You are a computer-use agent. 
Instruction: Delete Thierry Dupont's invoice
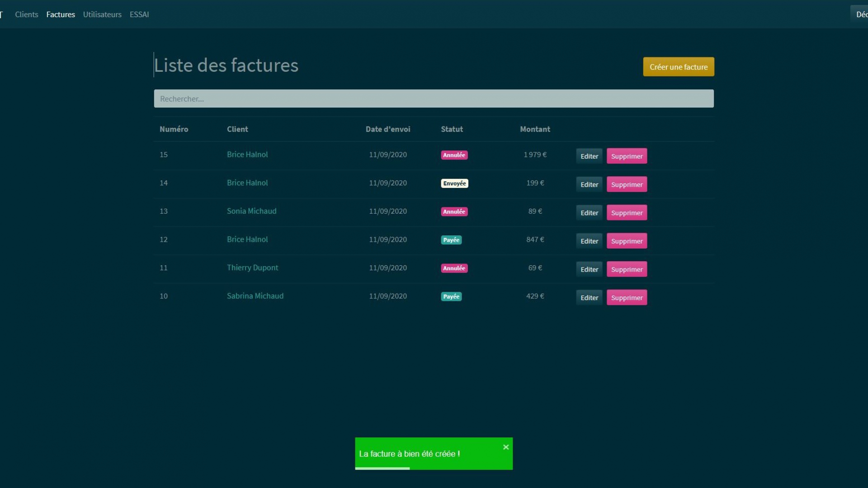(x=627, y=269)
